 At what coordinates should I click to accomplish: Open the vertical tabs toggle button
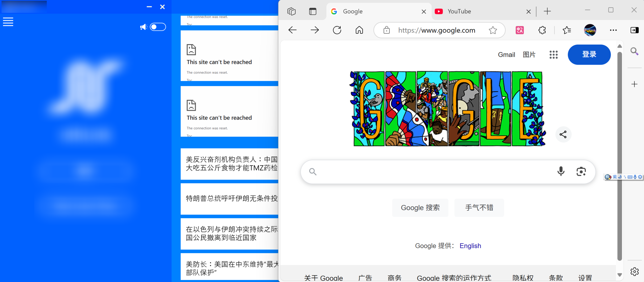tap(313, 11)
